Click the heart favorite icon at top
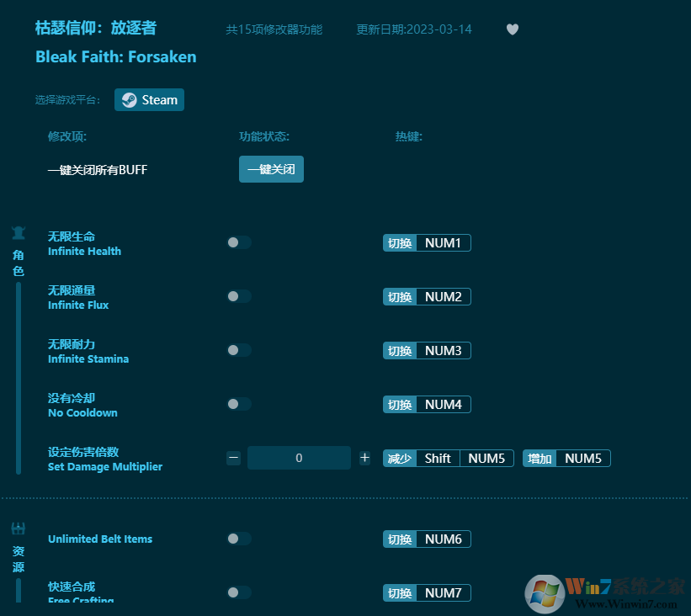This screenshot has width=691, height=616. click(513, 29)
